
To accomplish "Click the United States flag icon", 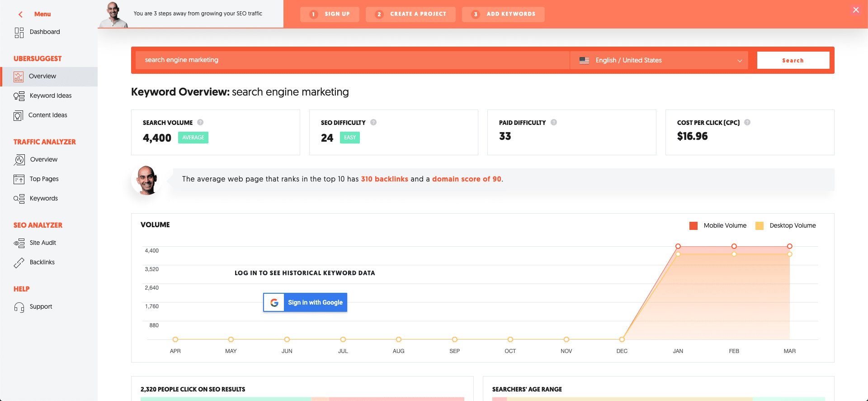I will (584, 60).
